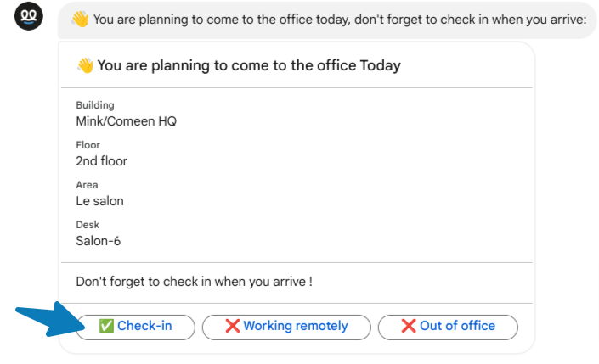
Task: Choose the Working remotely button
Action: (x=286, y=328)
